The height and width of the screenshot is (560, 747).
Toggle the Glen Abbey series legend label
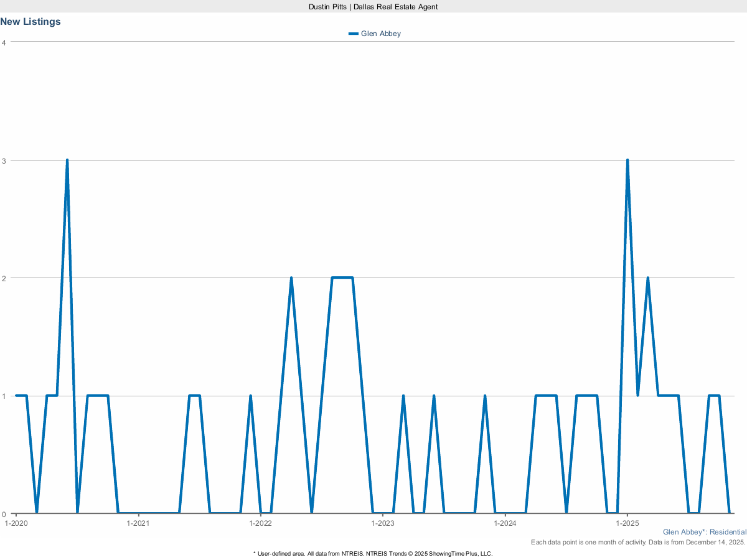[381, 34]
